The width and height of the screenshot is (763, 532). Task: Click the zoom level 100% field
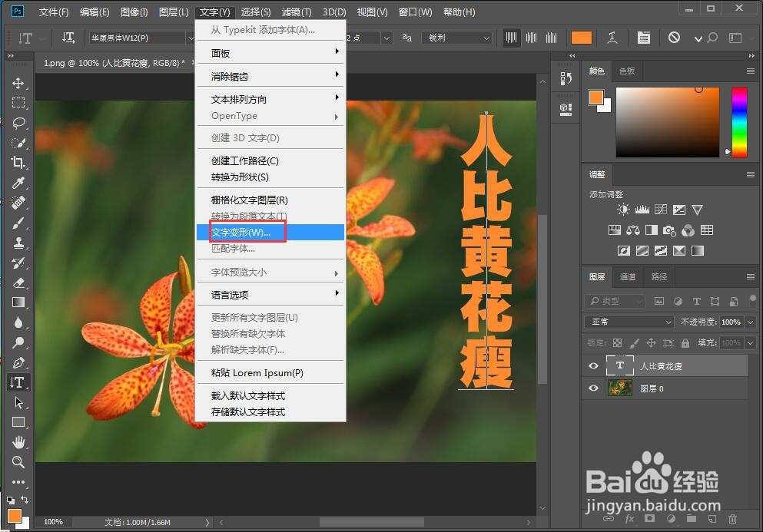tap(54, 522)
